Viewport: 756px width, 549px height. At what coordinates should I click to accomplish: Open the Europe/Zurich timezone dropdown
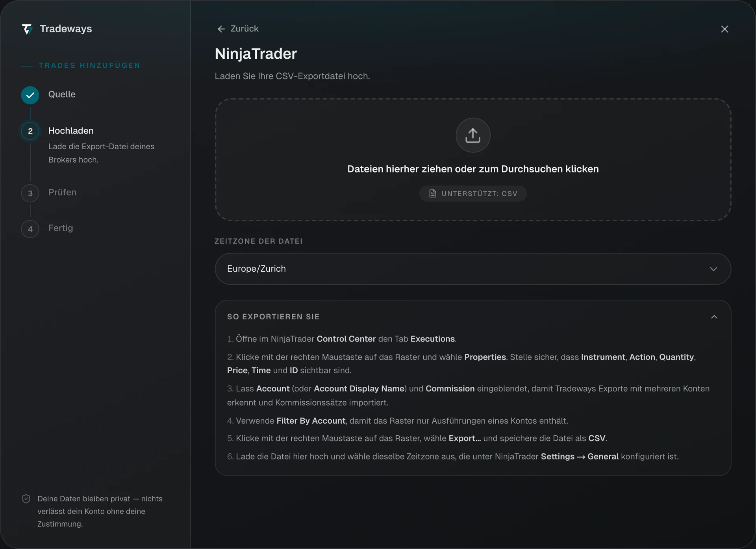[x=473, y=269]
